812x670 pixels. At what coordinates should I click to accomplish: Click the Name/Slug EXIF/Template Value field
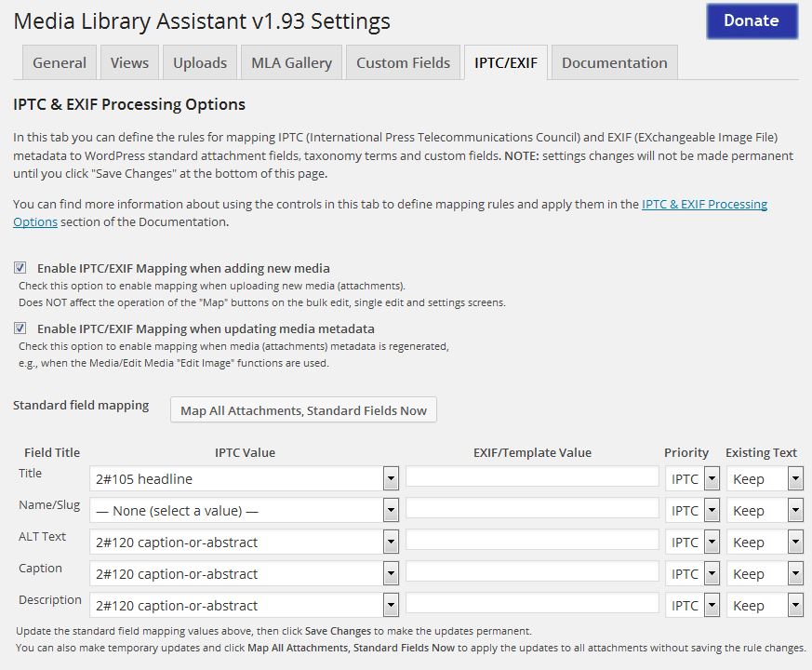532,508
